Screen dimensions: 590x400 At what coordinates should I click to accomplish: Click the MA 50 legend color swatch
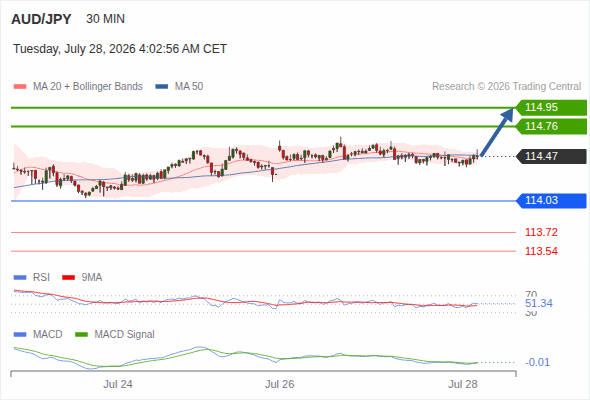tap(162, 87)
